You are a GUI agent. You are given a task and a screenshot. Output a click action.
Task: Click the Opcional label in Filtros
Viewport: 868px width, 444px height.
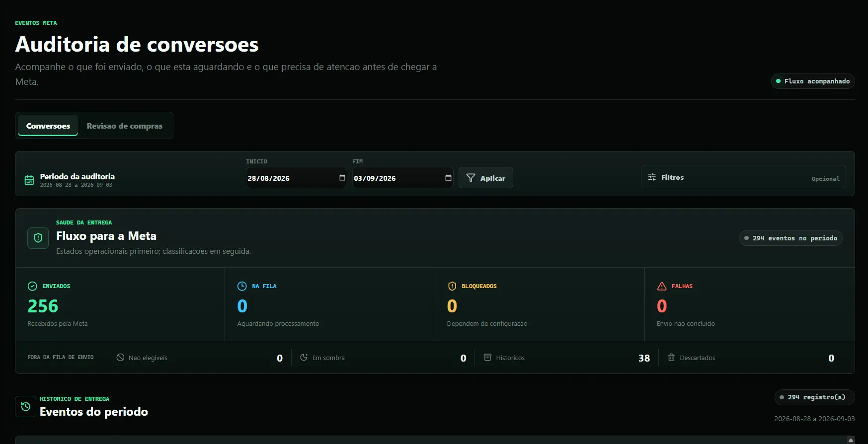pyautogui.click(x=825, y=179)
